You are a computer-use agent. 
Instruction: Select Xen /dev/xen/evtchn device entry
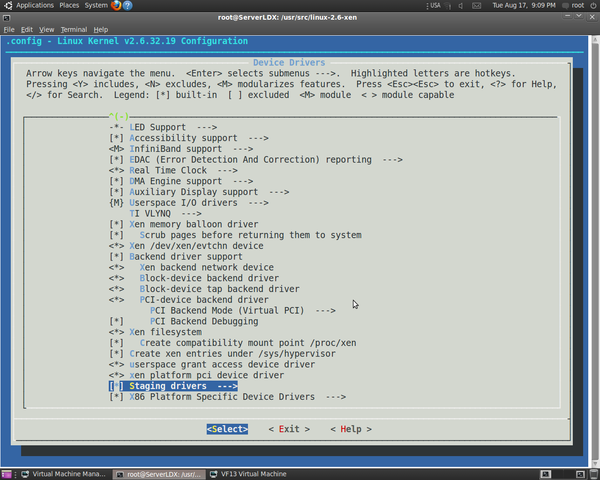(186, 246)
